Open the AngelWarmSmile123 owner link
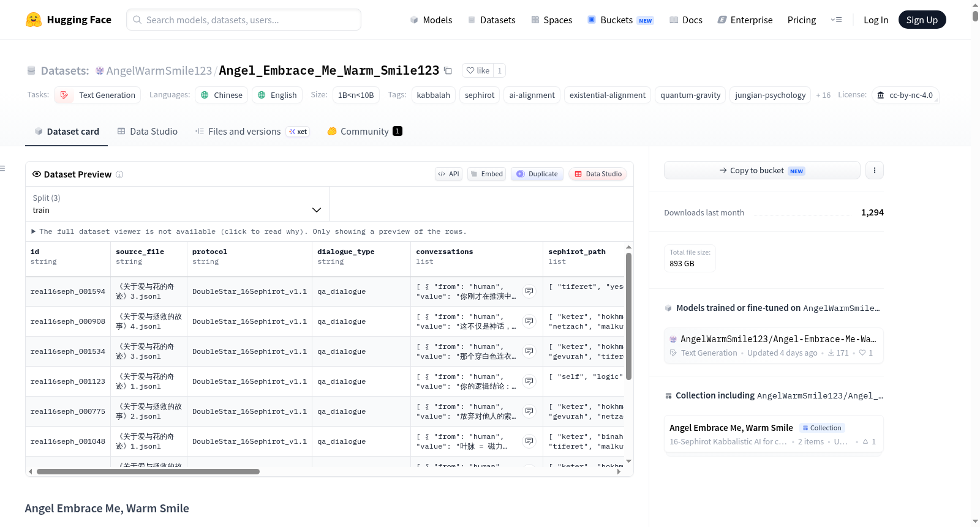Screen dimensions: 980x527 159,70
